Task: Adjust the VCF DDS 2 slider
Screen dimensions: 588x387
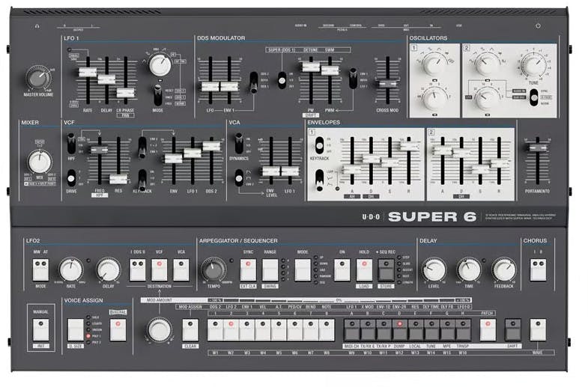Action: click(x=211, y=146)
